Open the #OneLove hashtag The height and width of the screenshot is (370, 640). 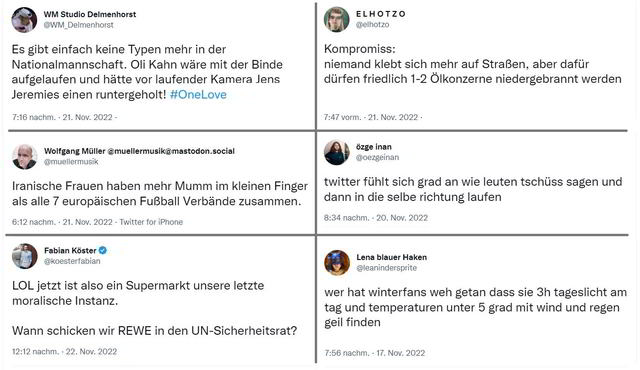(198, 95)
